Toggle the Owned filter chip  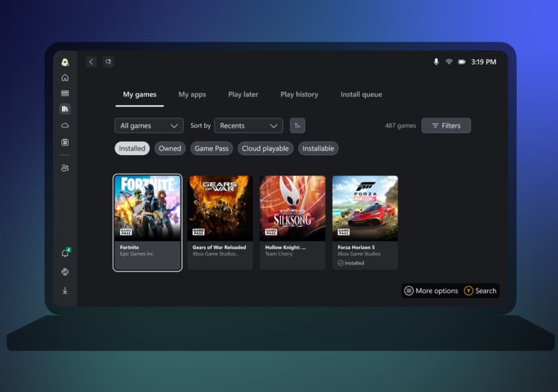(x=170, y=148)
